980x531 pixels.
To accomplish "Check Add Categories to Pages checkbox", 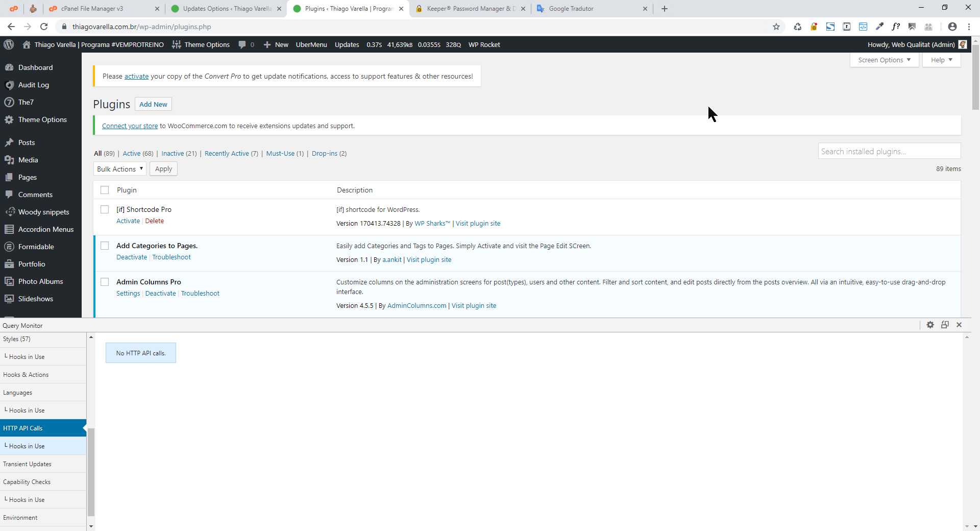I will pyautogui.click(x=105, y=246).
